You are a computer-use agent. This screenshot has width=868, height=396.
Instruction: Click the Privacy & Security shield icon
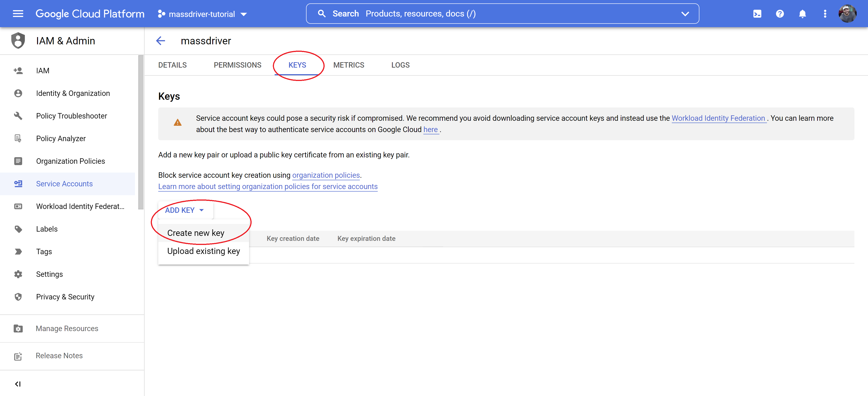[x=18, y=297]
